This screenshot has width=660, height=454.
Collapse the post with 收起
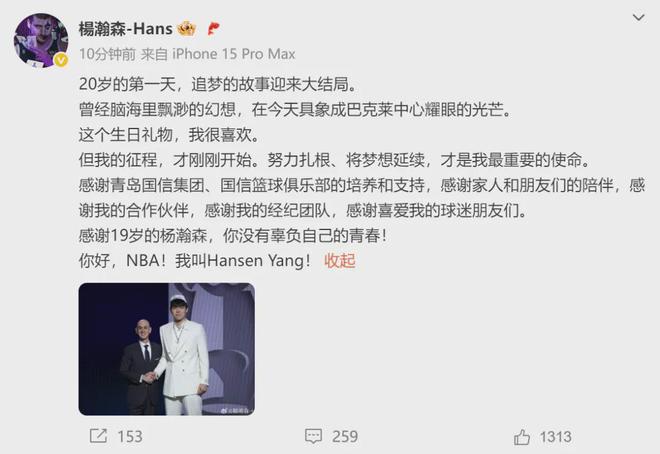[x=340, y=261]
